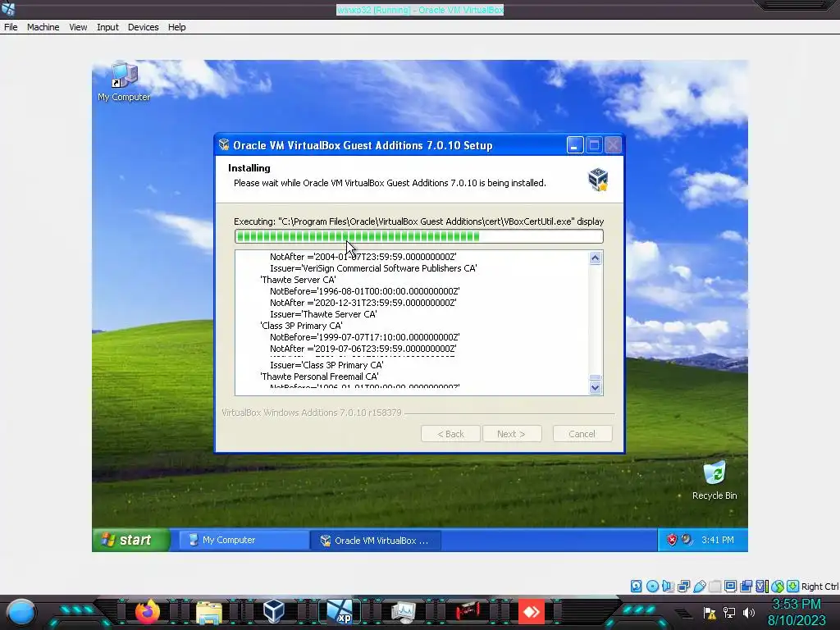Open the File menu in VirtualBox

tap(11, 27)
